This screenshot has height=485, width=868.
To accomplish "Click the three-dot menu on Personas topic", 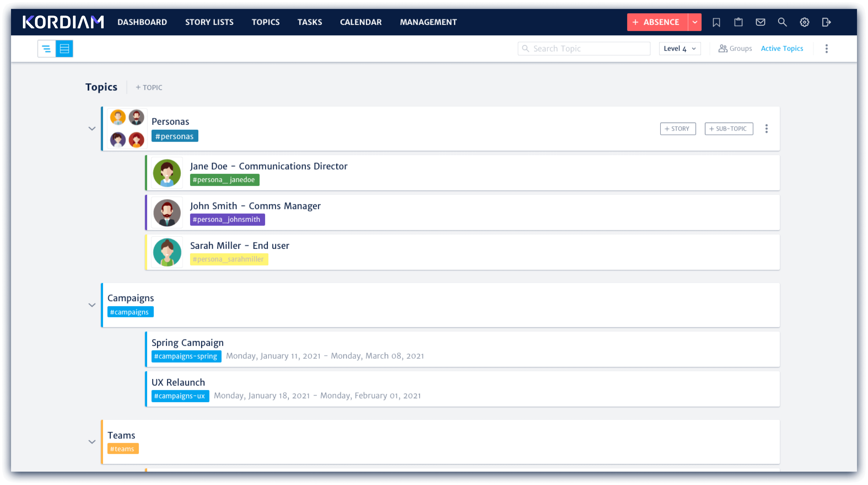I will (x=767, y=128).
